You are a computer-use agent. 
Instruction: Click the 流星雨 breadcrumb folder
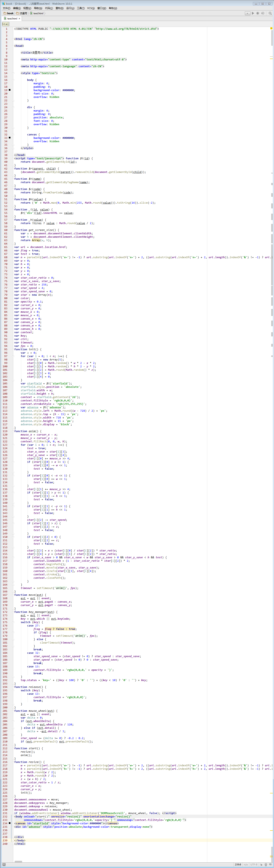click(x=22, y=13)
